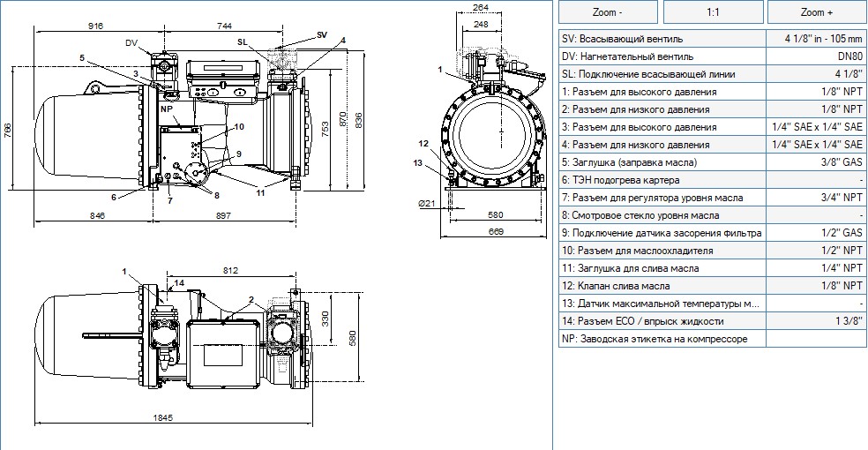Screen dimensions: 868x450
Task: Click the 1:1 scale button
Action: click(713, 11)
